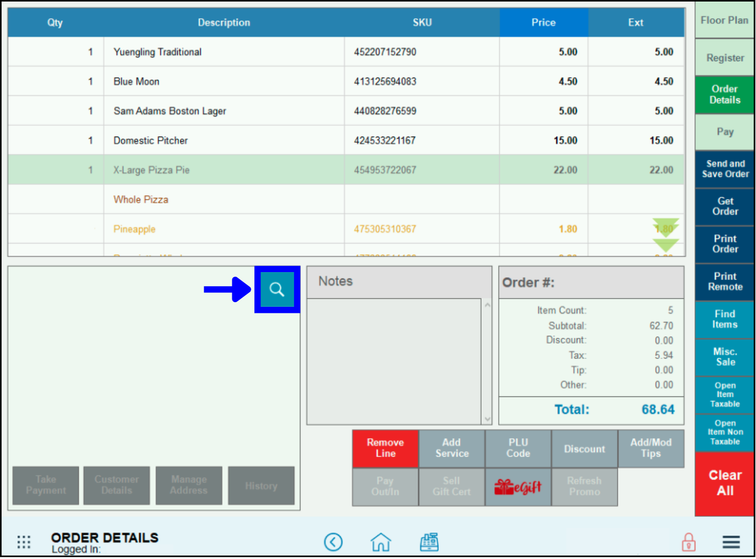Open the app grid dots icon
756x559 pixels.
[x=24, y=542]
